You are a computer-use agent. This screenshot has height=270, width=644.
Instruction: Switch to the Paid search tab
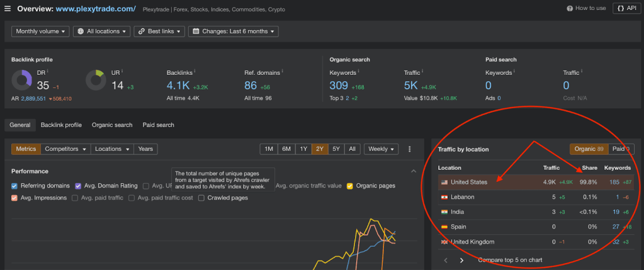159,125
